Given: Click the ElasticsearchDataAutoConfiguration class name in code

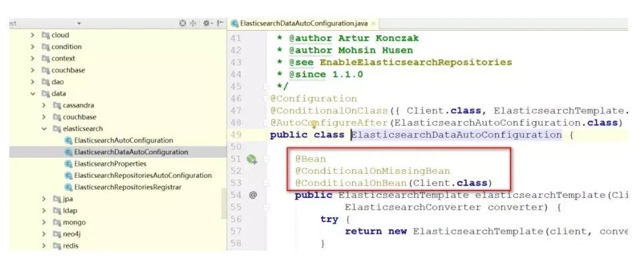Looking at the screenshot, I should [x=456, y=135].
